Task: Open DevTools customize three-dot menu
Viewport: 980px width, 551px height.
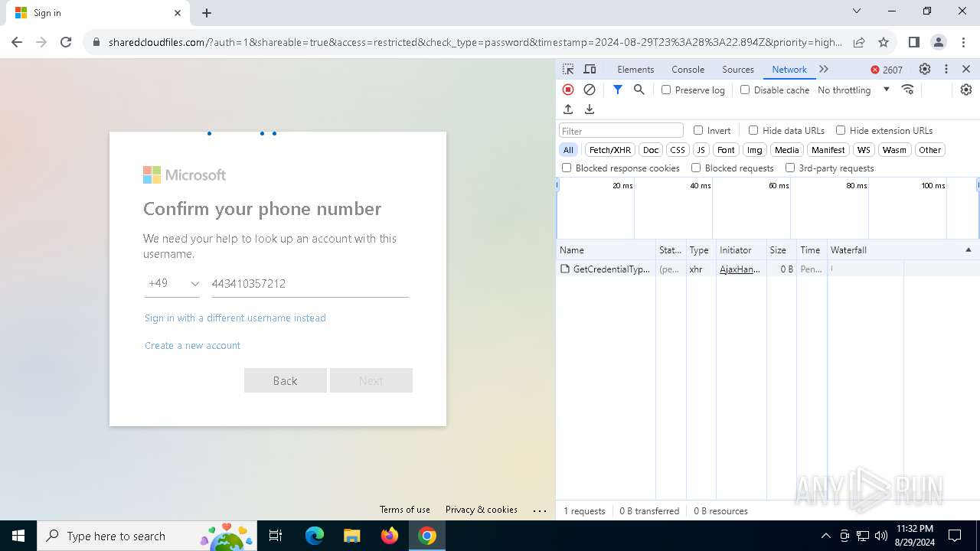Action: [x=946, y=69]
